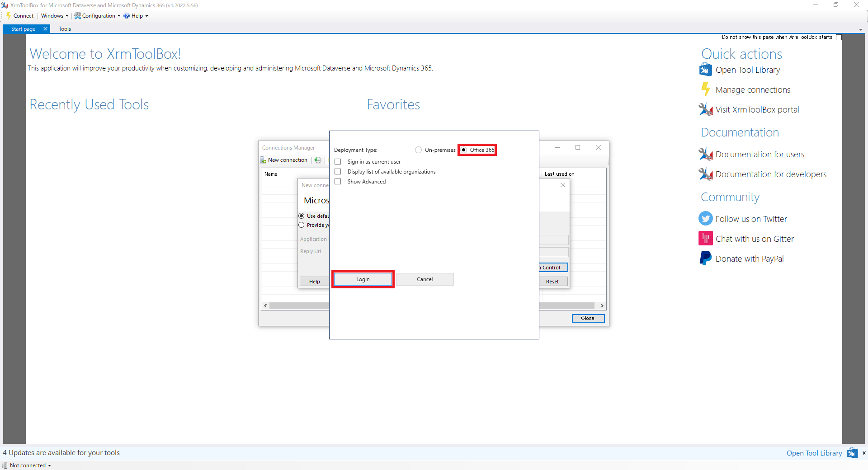Click the Documentation for developers icon
The height and width of the screenshot is (470, 868).
706,174
